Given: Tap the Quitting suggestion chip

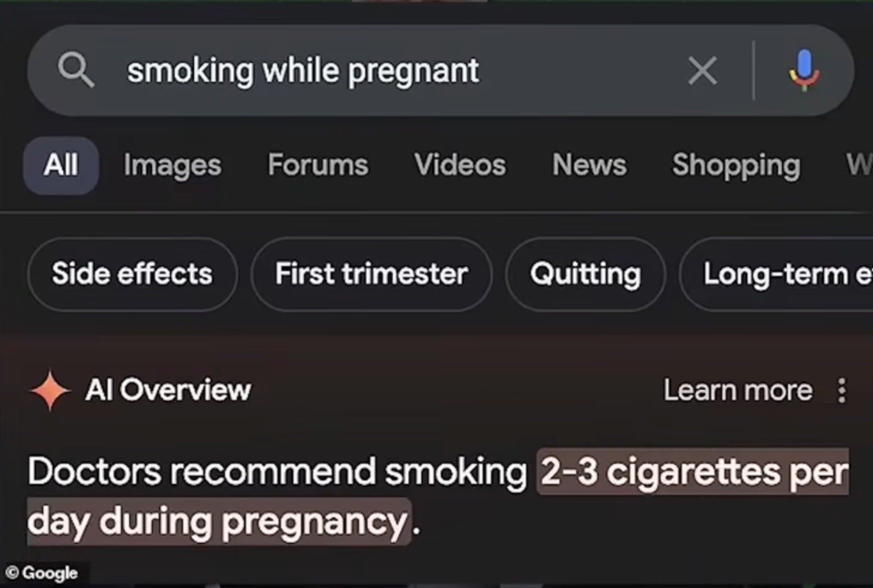Looking at the screenshot, I should (585, 274).
